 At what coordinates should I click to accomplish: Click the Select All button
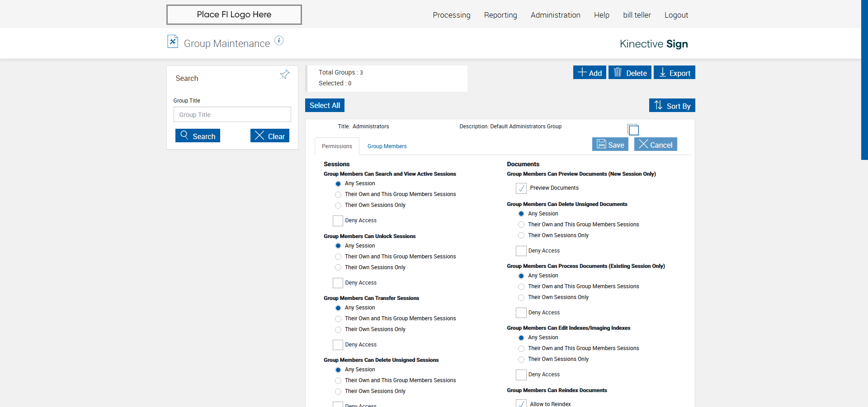(x=325, y=105)
